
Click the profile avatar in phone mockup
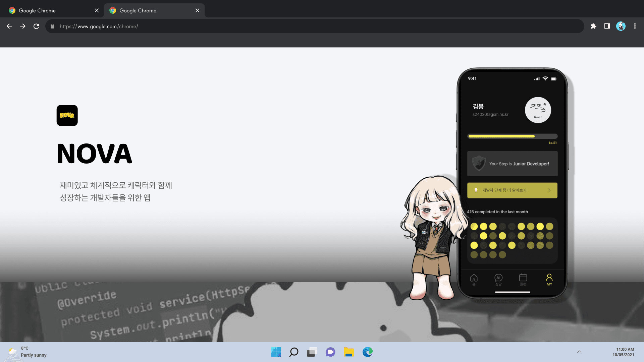click(538, 110)
